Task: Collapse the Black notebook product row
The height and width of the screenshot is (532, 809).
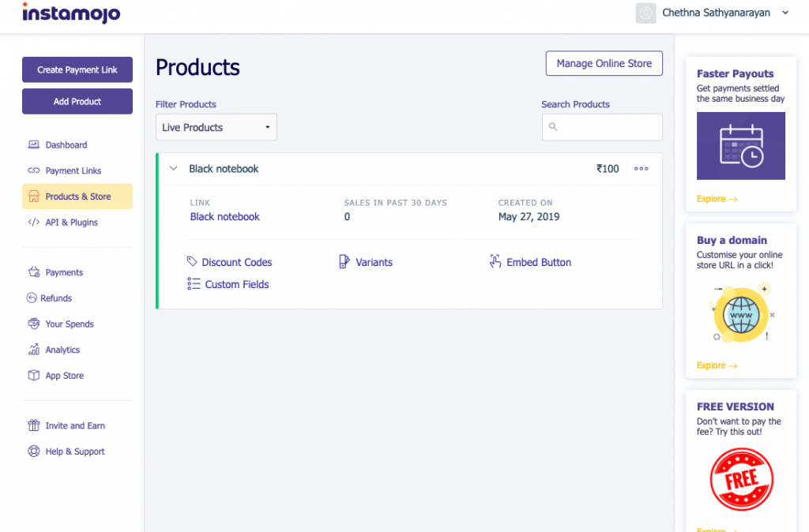Action: (x=174, y=169)
